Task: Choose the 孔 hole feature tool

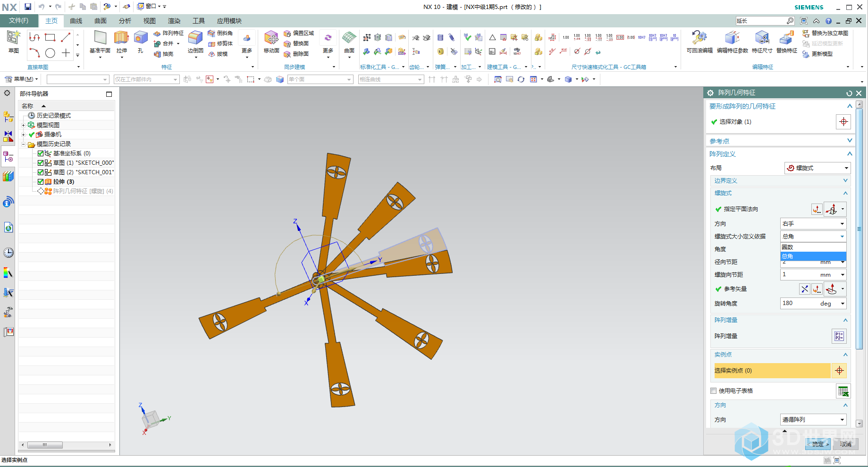Action: (141, 42)
